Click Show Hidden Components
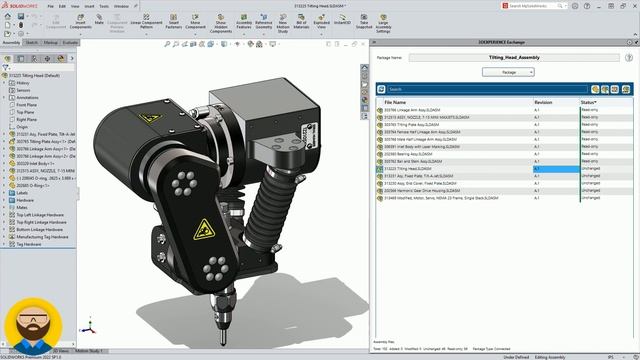The image size is (640, 360). click(x=221, y=23)
